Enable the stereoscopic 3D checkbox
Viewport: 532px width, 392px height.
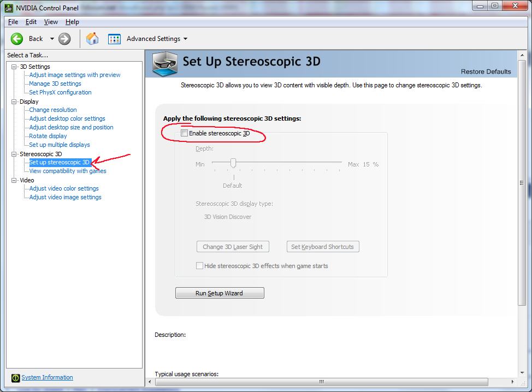184,133
